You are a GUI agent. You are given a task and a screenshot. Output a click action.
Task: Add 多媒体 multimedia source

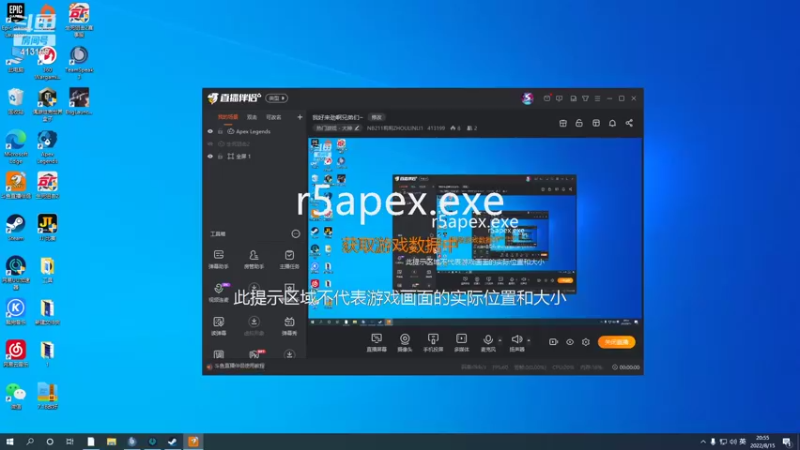(461, 343)
